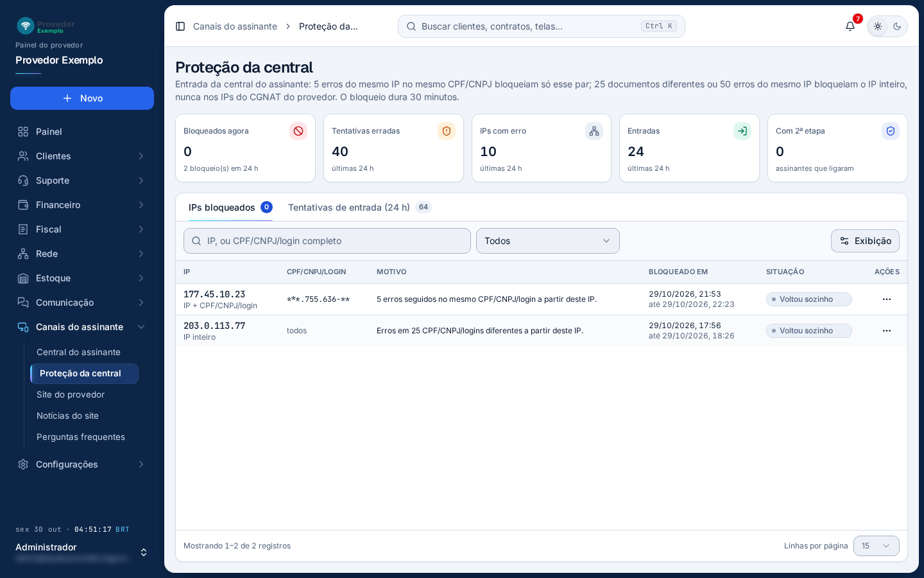The height and width of the screenshot is (578, 924).
Task: Click the network icon on IPs com erro card
Action: point(594,131)
